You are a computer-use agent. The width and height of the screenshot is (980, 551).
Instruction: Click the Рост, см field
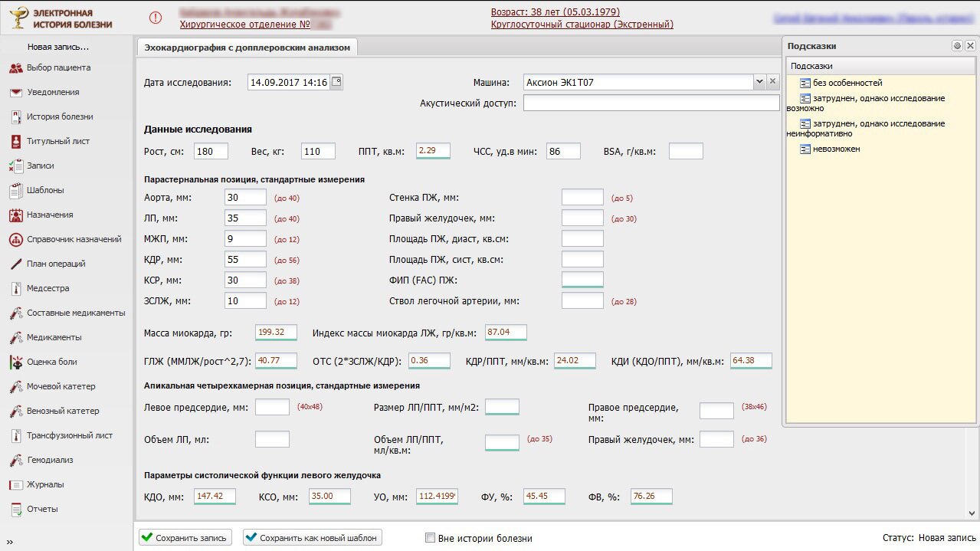211,152
